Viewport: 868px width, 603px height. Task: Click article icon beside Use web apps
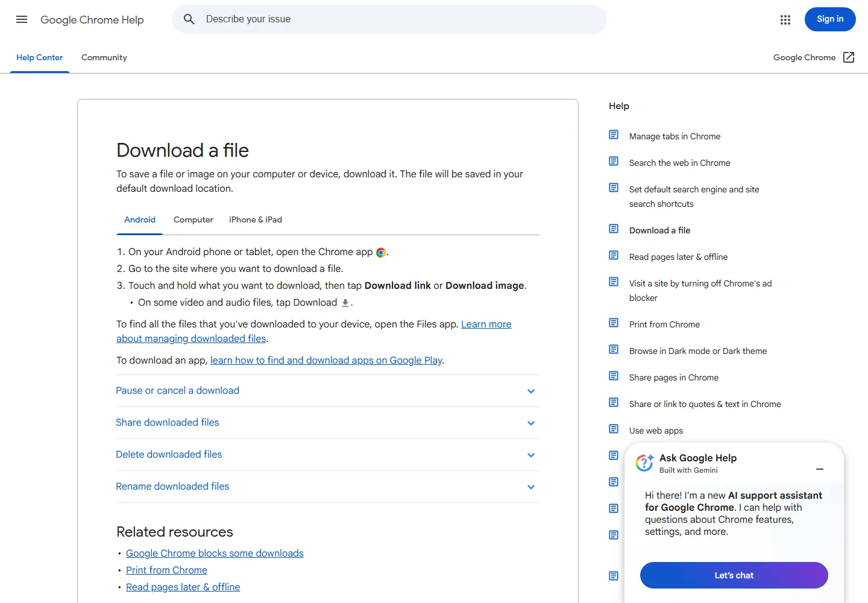(614, 429)
